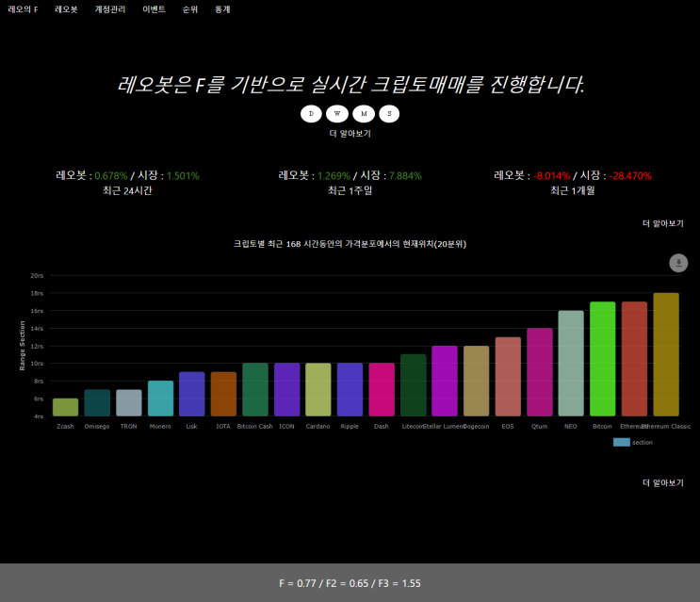Viewport: 700px width, 602px height.
Task: Select the M round period button
Action: tap(364, 114)
